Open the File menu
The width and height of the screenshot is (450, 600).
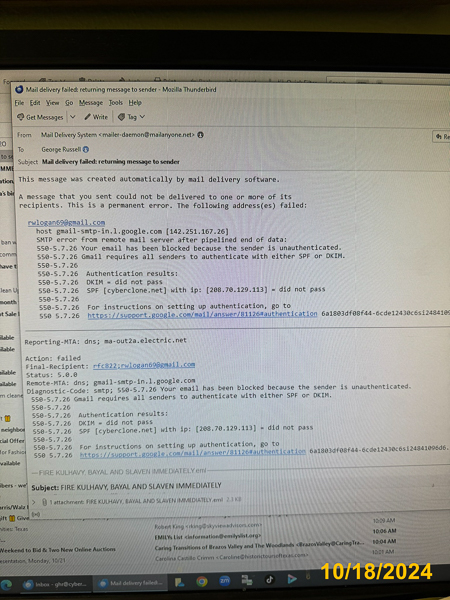pyautogui.click(x=19, y=103)
